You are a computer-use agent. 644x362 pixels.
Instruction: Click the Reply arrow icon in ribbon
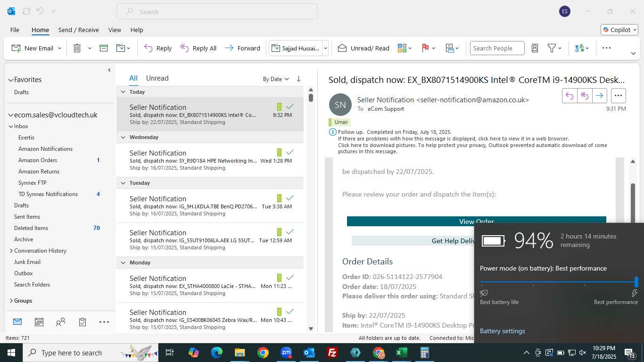[148, 48]
